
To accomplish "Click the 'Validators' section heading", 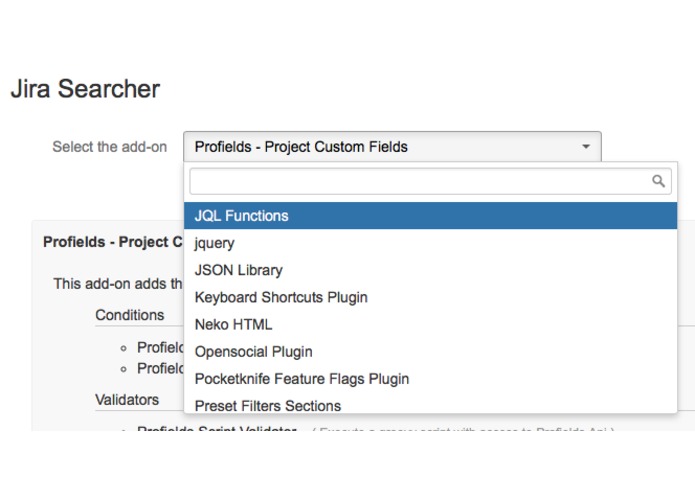I will pos(127,400).
